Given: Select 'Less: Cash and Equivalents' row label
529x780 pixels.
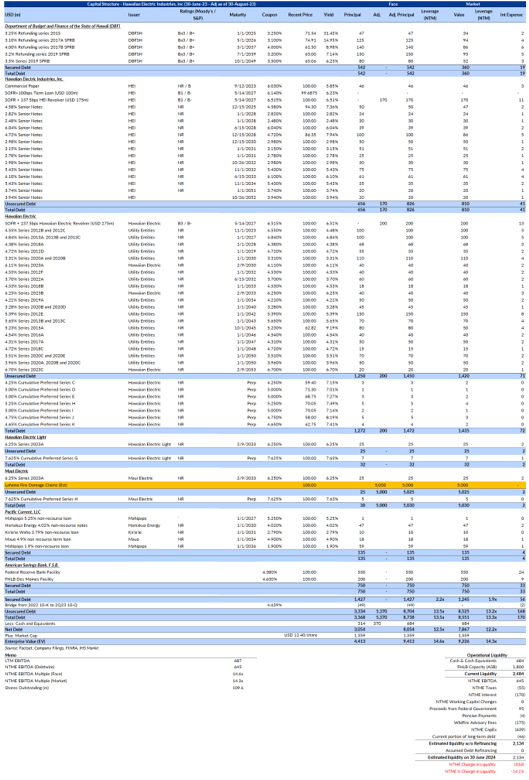Looking at the screenshot, I should tap(30, 623).
